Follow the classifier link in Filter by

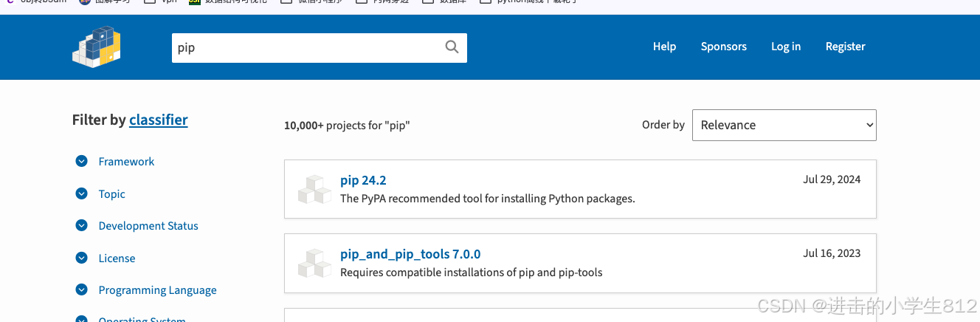[158, 120]
